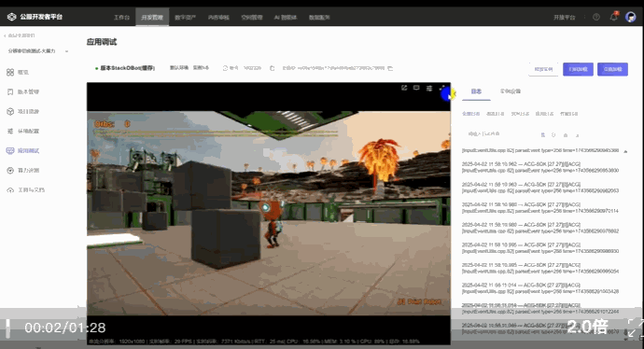644x349 pixels.
Task: Open the 概览 overview grid icon in sidebar
Action: [10, 72]
